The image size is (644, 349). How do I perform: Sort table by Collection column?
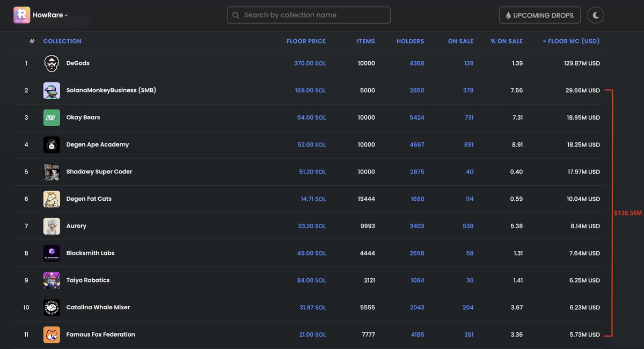62,41
